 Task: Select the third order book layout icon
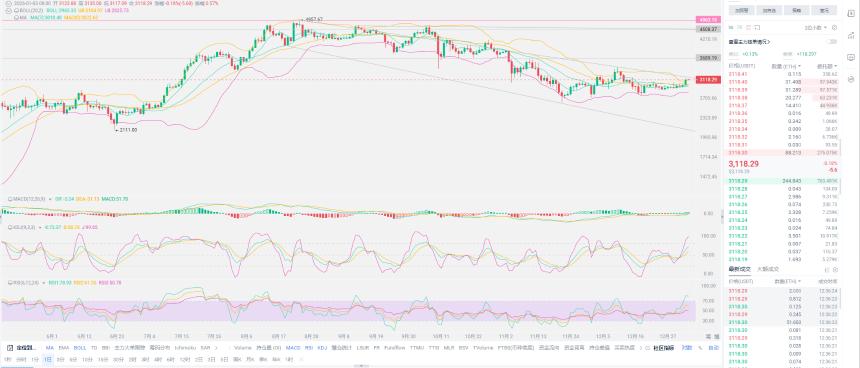[748, 27]
